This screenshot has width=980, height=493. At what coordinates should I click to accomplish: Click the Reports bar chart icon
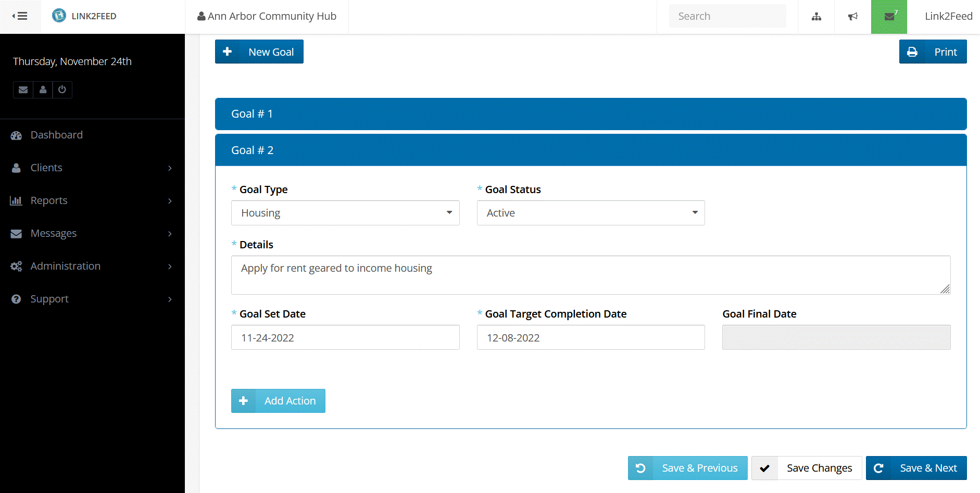coord(16,200)
